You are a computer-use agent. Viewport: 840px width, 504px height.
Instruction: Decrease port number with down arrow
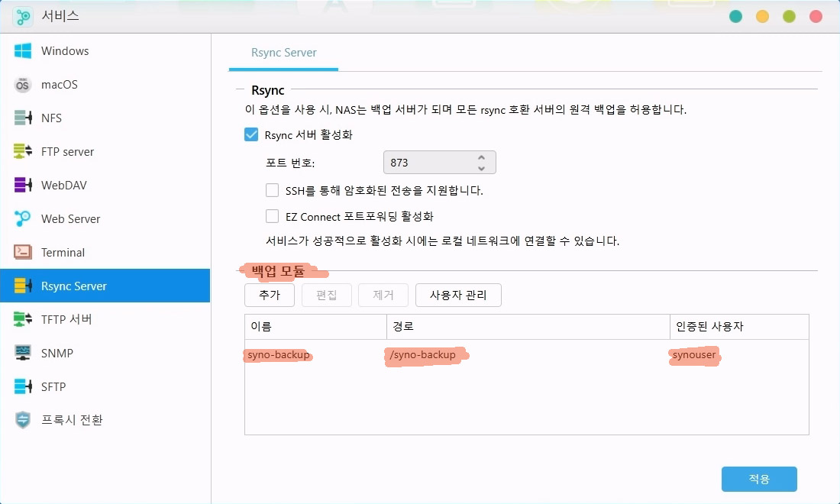(x=481, y=167)
